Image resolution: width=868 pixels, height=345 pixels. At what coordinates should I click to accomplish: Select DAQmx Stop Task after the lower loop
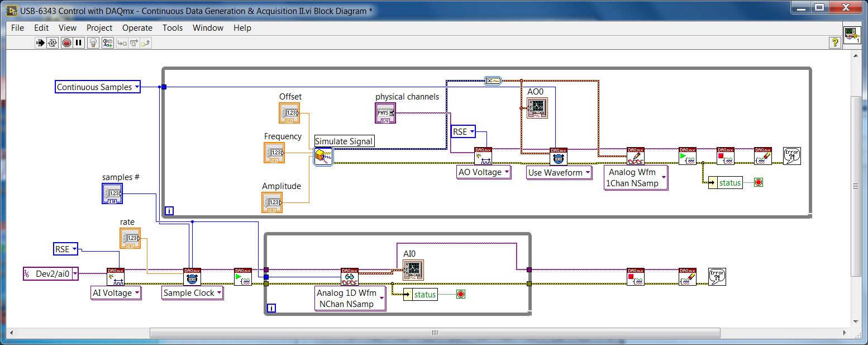point(636,277)
